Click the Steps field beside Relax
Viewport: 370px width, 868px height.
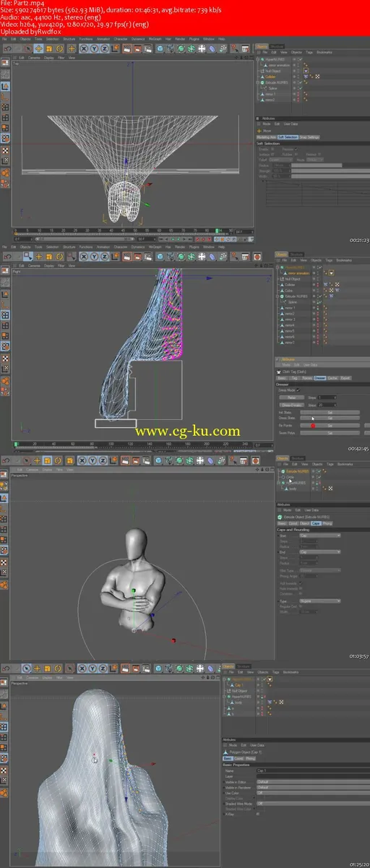point(327,398)
